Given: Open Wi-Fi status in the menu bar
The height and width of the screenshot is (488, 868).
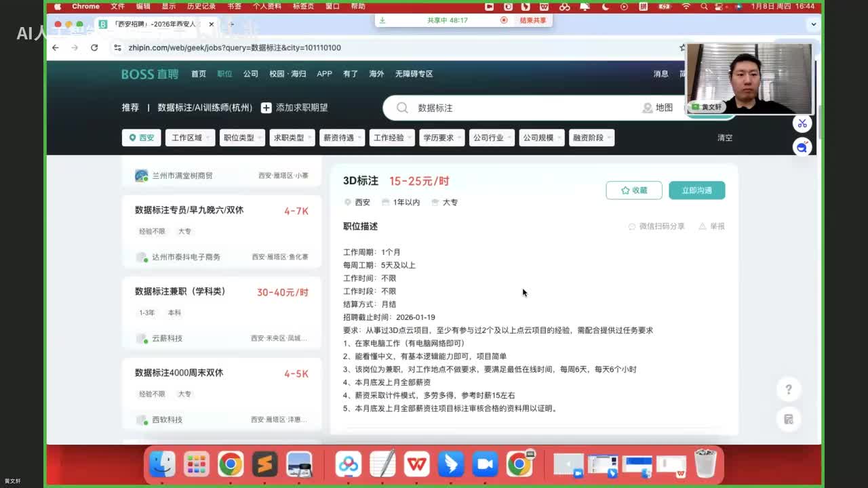Looking at the screenshot, I should [686, 6].
